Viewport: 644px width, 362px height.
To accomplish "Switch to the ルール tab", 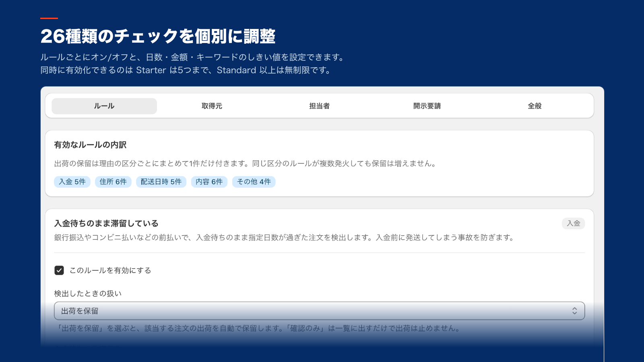I will [x=104, y=106].
